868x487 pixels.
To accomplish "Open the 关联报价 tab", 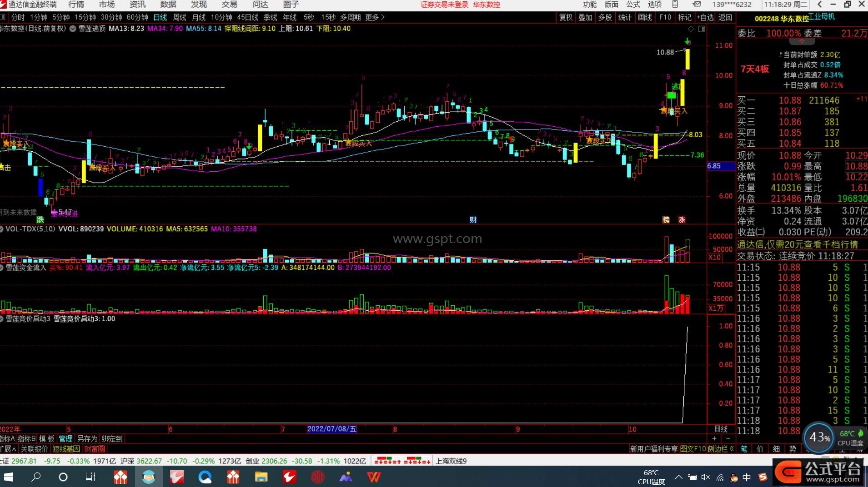I will (34, 449).
